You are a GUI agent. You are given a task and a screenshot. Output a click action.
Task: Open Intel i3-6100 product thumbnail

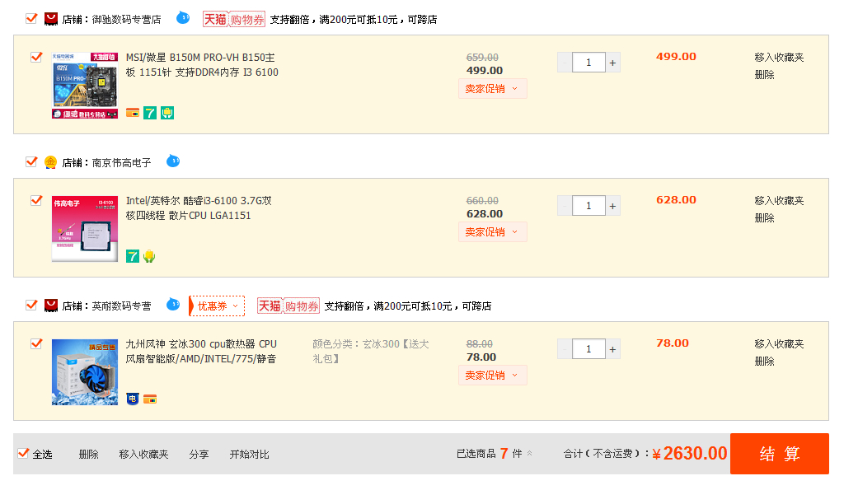(85, 229)
